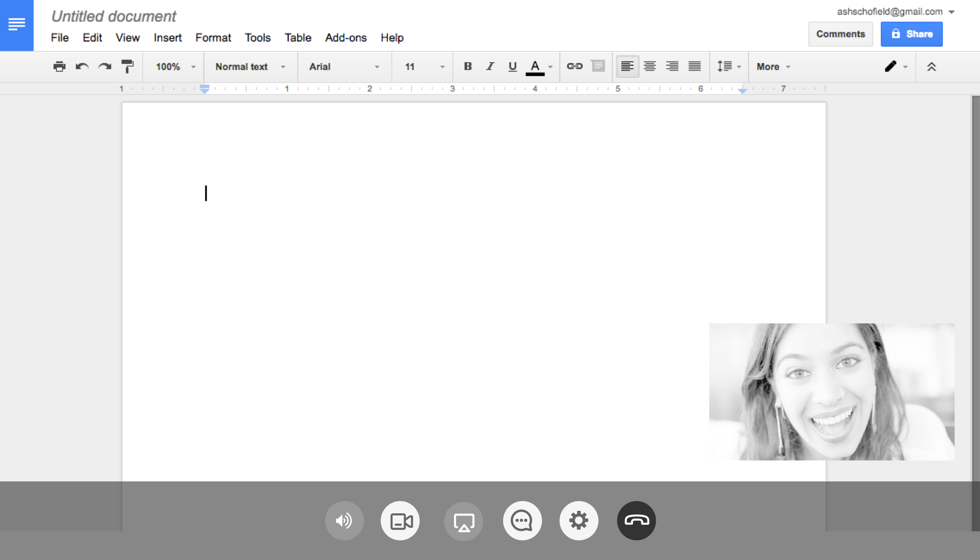Open the font size 11 dropdown
The image size is (980, 560).
[424, 66]
